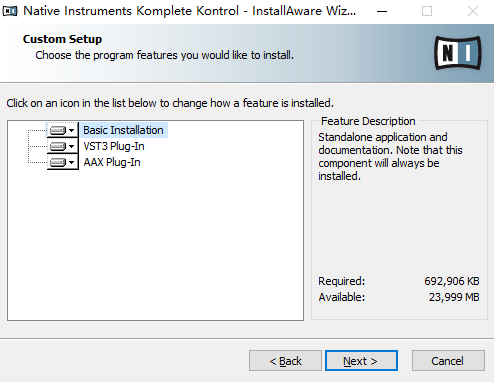Select the AAX Plug-In feature

[x=112, y=162]
